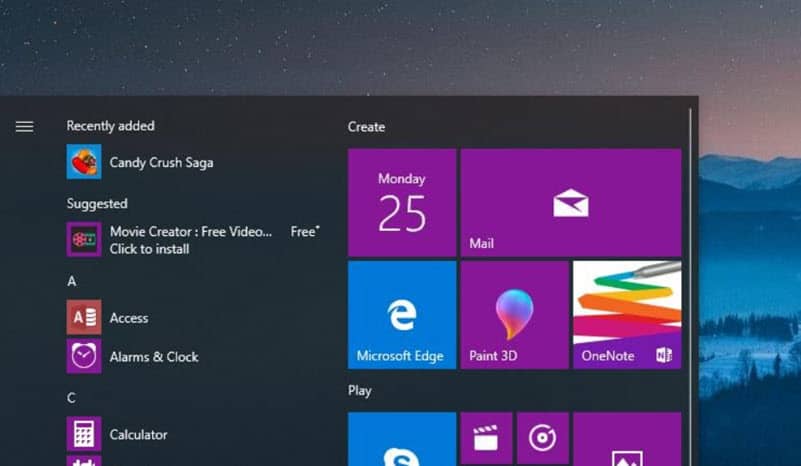Open the Calendar tile showing Monday 25
Screen dimensions: 801x466
click(x=402, y=203)
